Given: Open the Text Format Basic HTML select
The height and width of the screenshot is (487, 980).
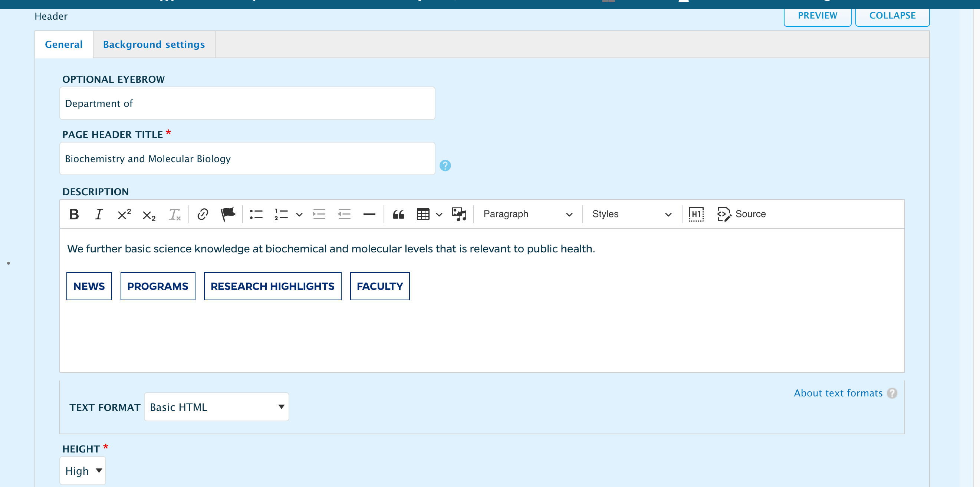Looking at the screenshot, I should point(217,407).
